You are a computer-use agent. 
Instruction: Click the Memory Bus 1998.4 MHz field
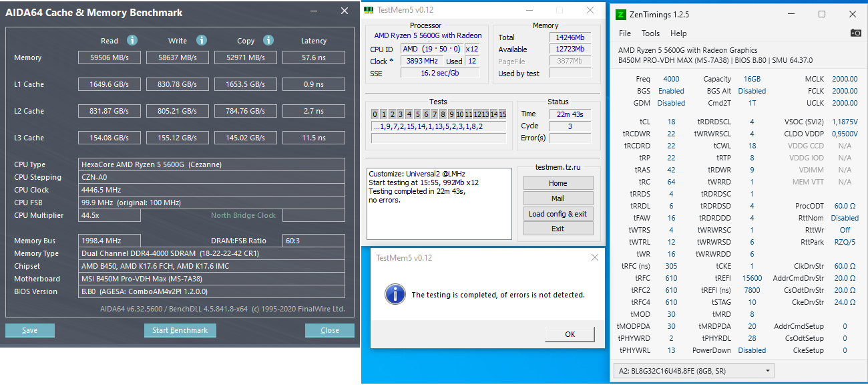click(110, 241)
